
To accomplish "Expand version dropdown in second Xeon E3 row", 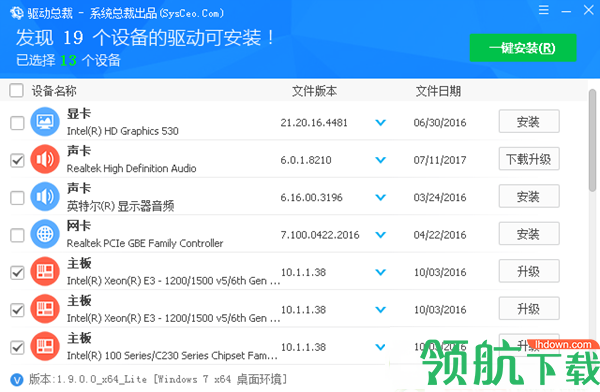I will tap(380, 310).
